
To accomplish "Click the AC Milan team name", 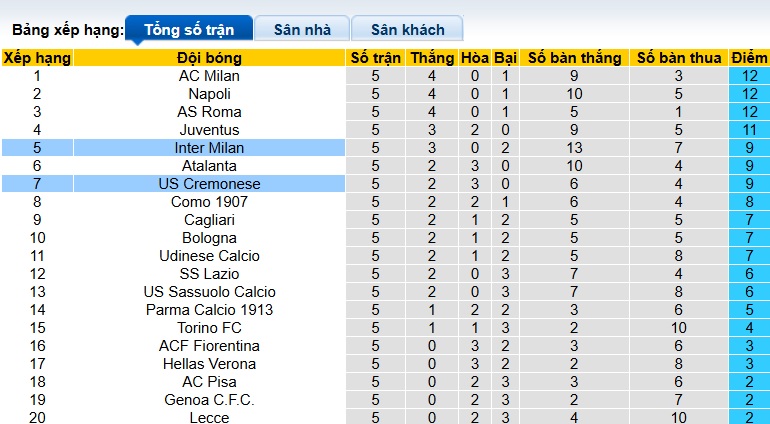I will click(x=209, y=76).
